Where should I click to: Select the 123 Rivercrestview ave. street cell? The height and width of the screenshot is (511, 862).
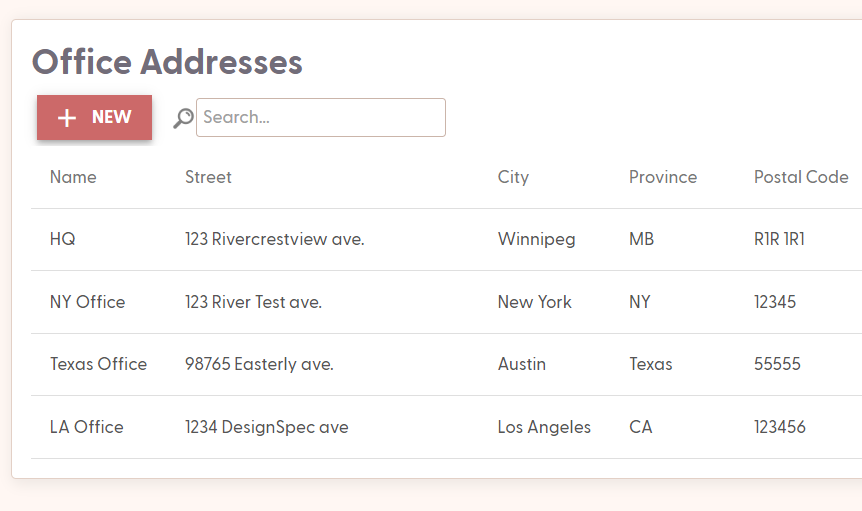pos(275,239)
